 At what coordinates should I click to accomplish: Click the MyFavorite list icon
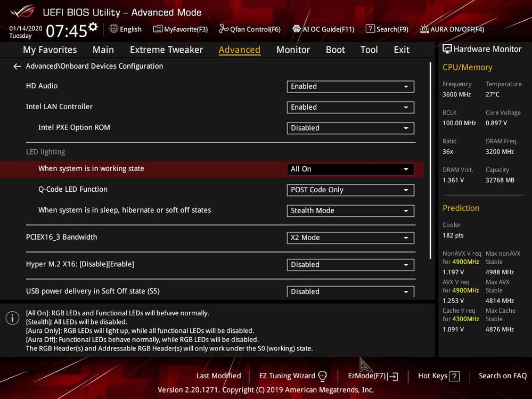point(158,29)
